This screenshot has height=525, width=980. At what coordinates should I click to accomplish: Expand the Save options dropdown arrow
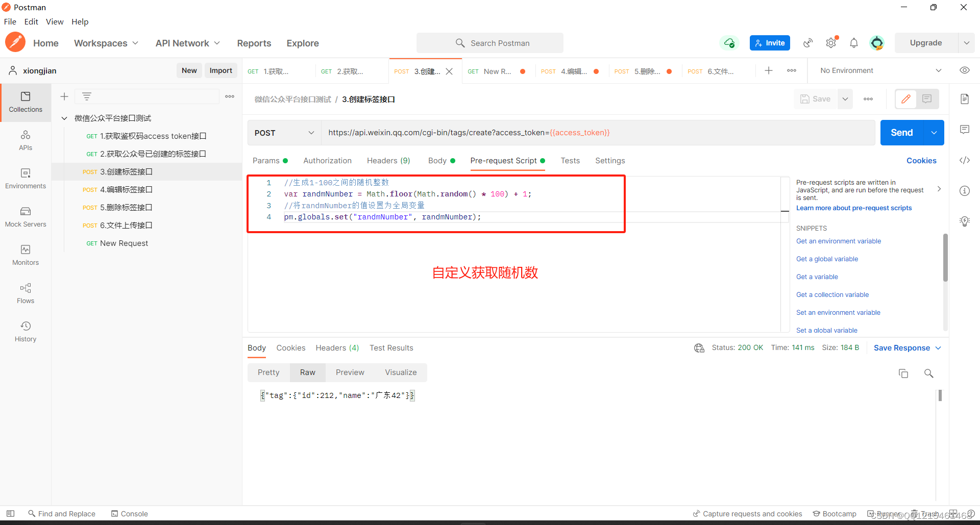pyautogui.click(x=845, y=99)
